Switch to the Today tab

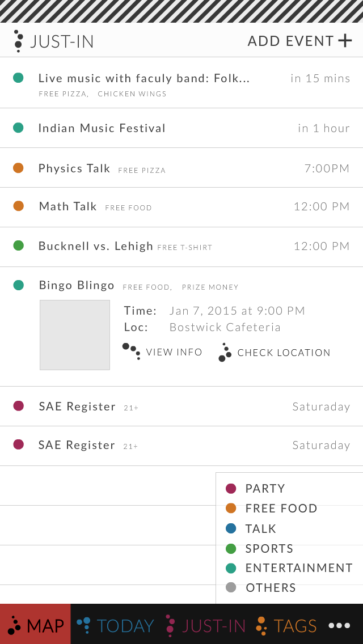[116, 625]
